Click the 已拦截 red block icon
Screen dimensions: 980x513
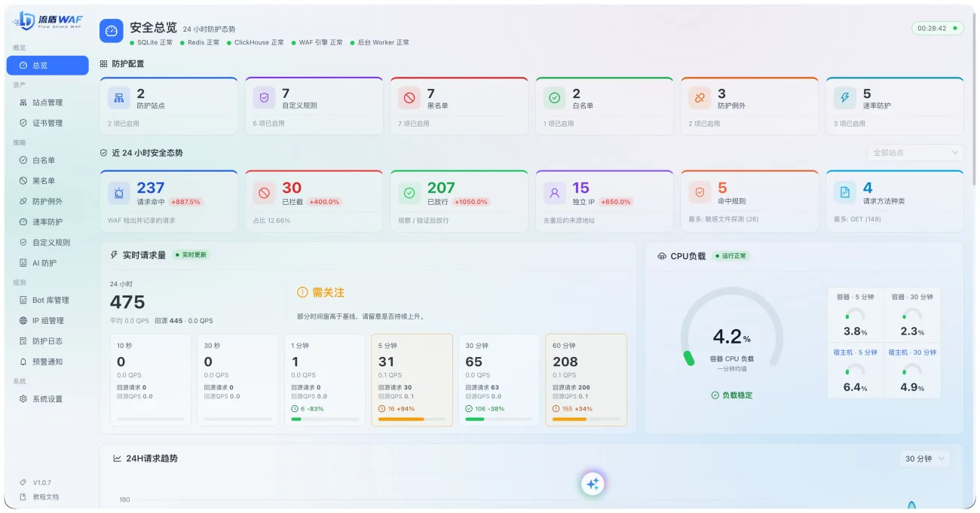pos(264,193)
